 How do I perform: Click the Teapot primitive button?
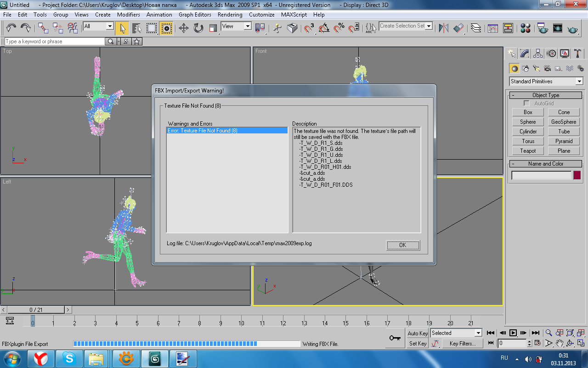[528, 151]
